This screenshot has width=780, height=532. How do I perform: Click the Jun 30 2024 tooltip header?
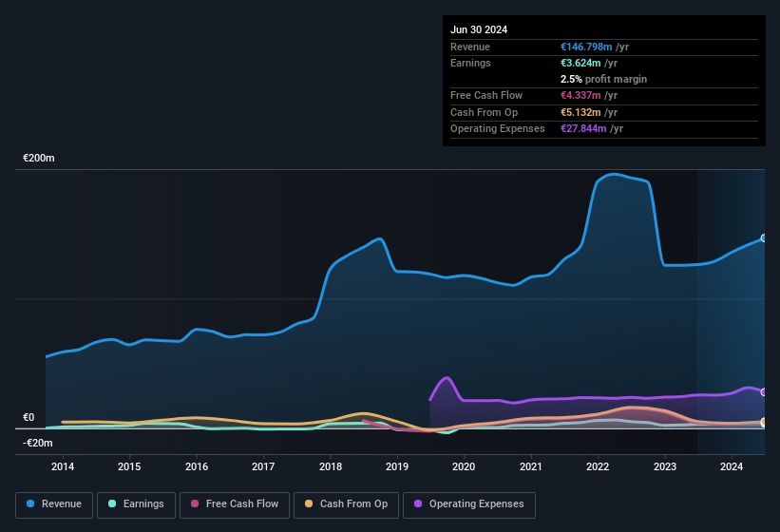tap(479, 29)
